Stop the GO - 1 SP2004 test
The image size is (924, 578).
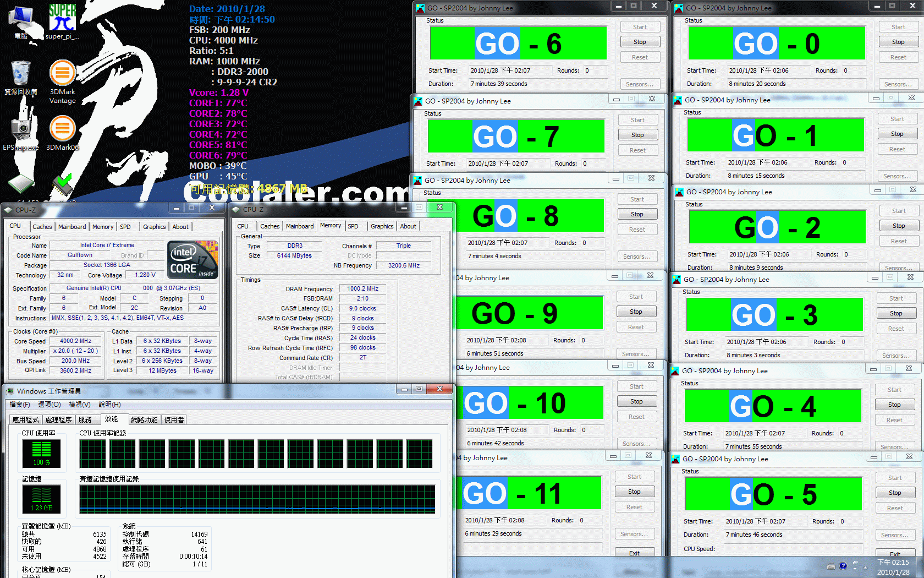click(x=897, y=134)
